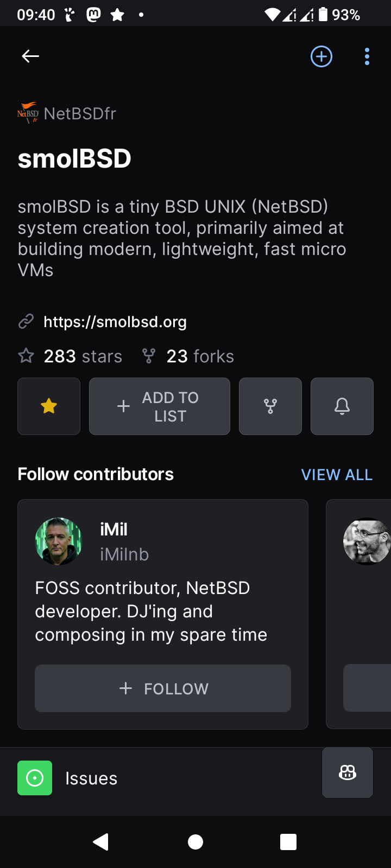Open the NetBSDfr organization avatar

28,113
